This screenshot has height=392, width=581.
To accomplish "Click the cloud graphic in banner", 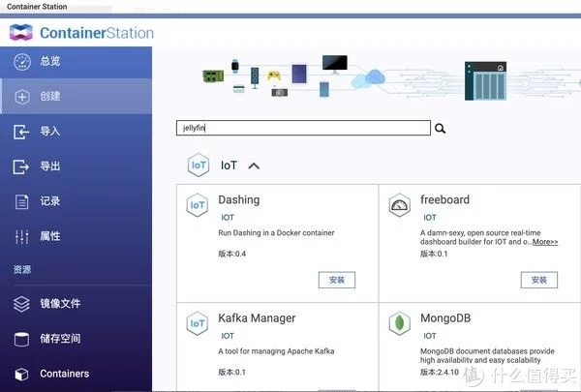I will pos(368,78).
